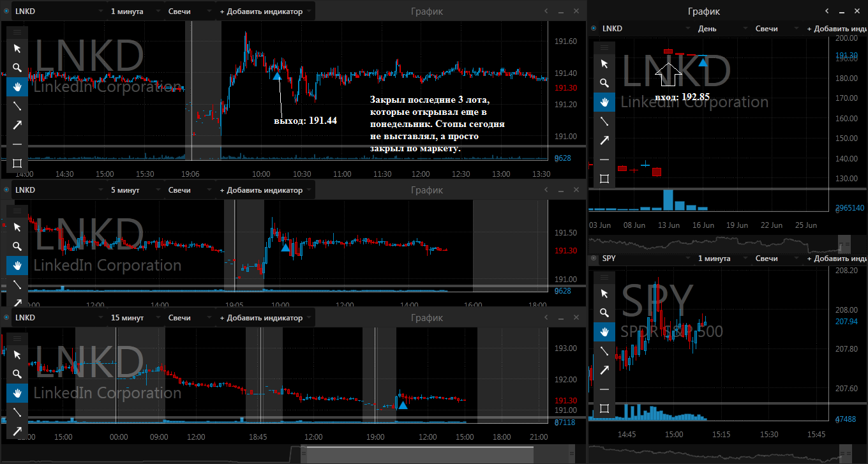Image resolution: width=868 pixels, height=464 pixels.
Task: Click the back chevron in 5 минут chart title bar
Action: tap(545, 190)
